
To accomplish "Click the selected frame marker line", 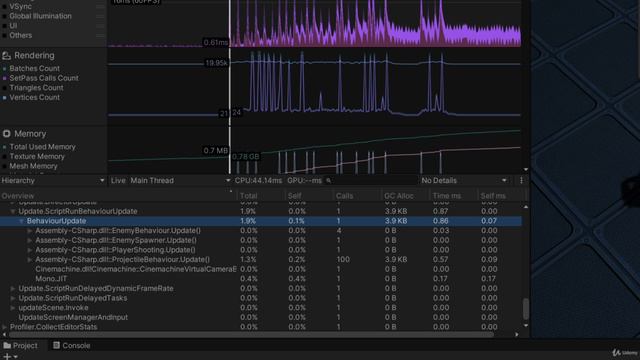I will point(230,87).
